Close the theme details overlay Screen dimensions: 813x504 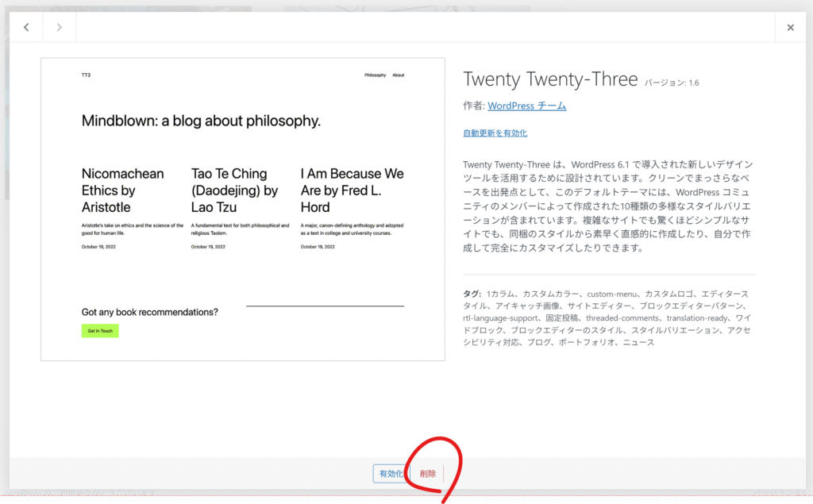(x=790, y=28)
